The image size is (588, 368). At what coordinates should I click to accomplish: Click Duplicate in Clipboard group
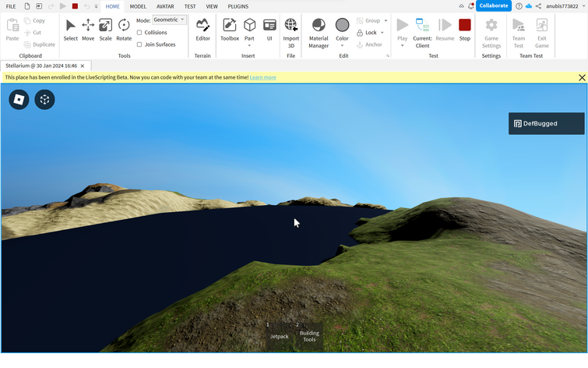[x=40, y=44]
